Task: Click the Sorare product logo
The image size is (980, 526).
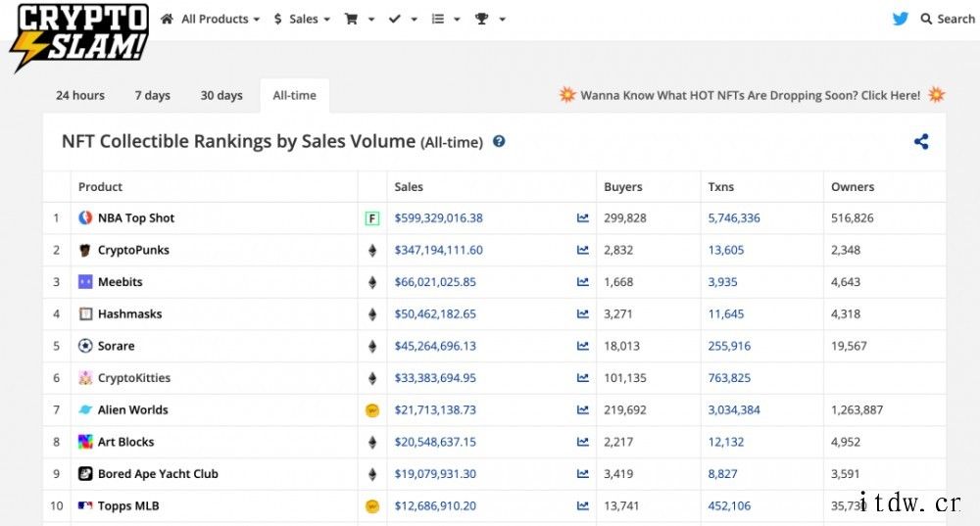Action: pyautogui.click(x=85, y=346)
